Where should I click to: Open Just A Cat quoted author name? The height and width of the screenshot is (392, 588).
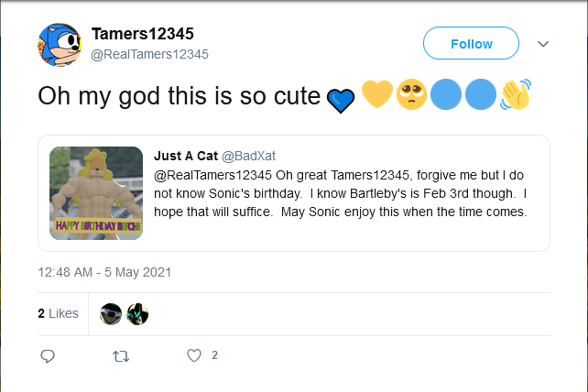pyautogui.click(x=185, y=155)
